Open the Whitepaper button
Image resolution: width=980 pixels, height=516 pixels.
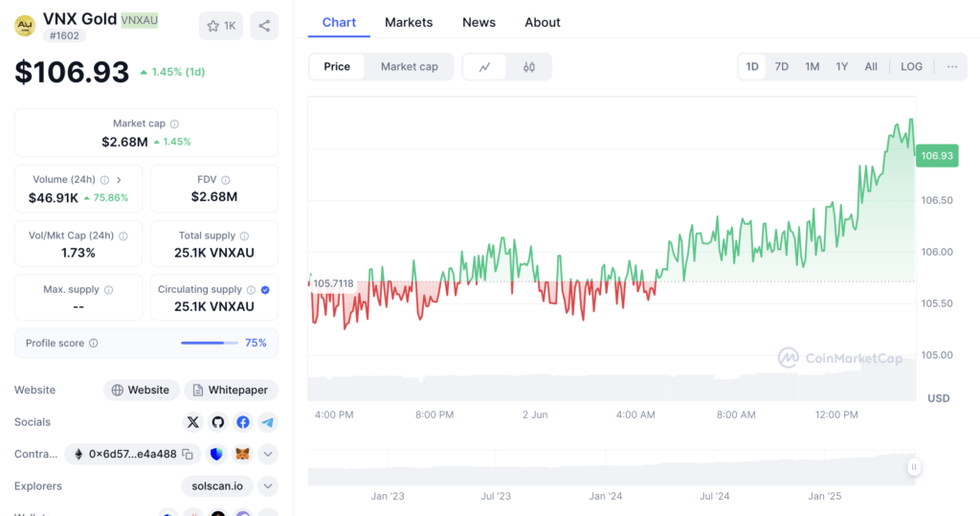[x=231, y=390]
